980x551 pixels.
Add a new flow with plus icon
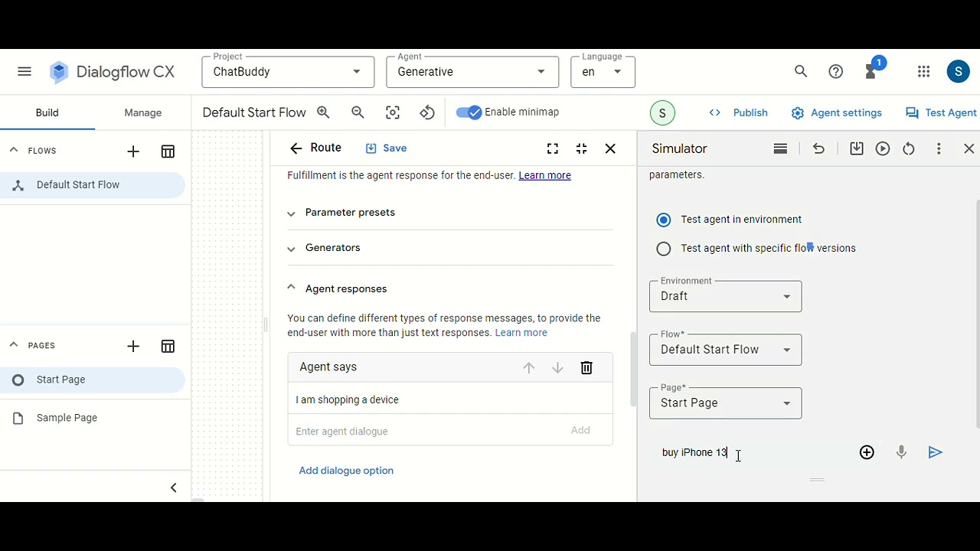click(133, 152)
